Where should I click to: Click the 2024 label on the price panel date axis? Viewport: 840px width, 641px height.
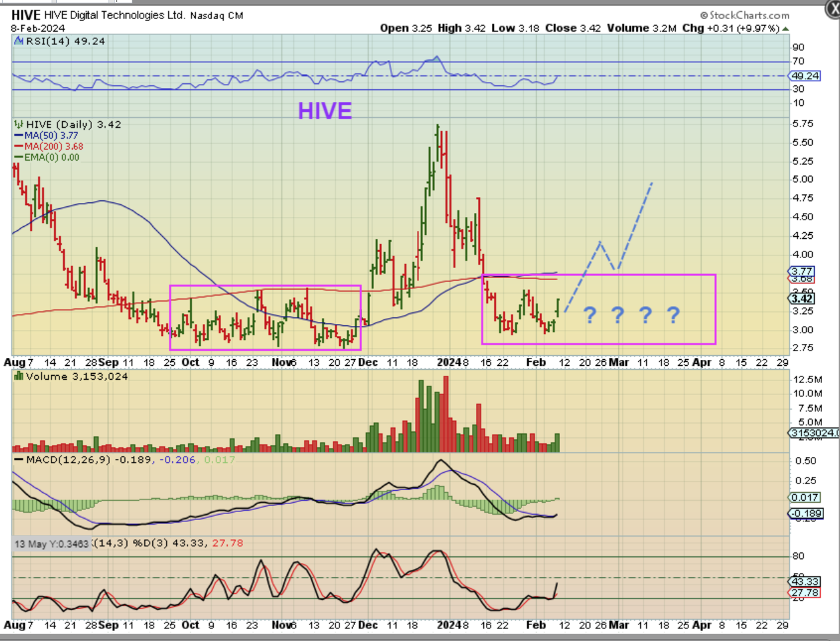[x=449, y=363]
